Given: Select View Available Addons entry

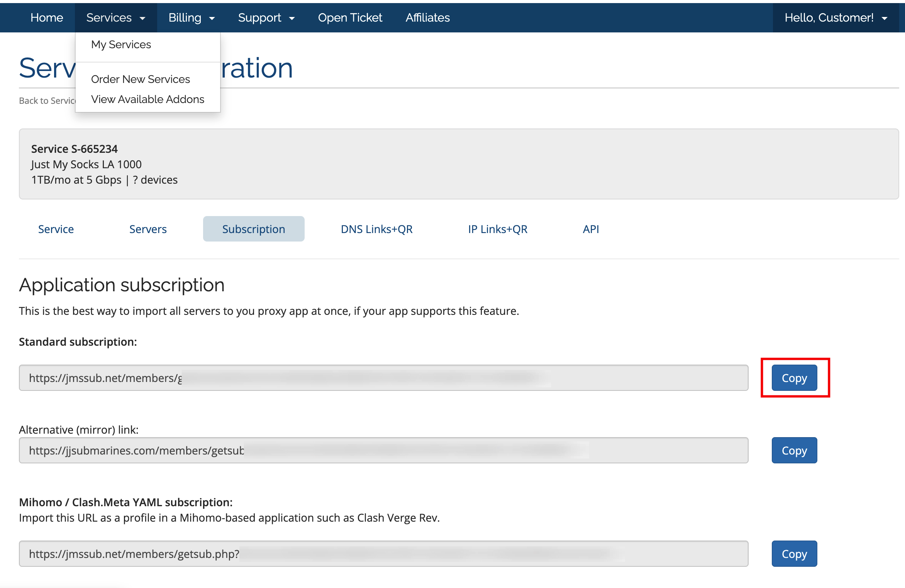Looking at the screenshot, I should click(x=148, y=99).
